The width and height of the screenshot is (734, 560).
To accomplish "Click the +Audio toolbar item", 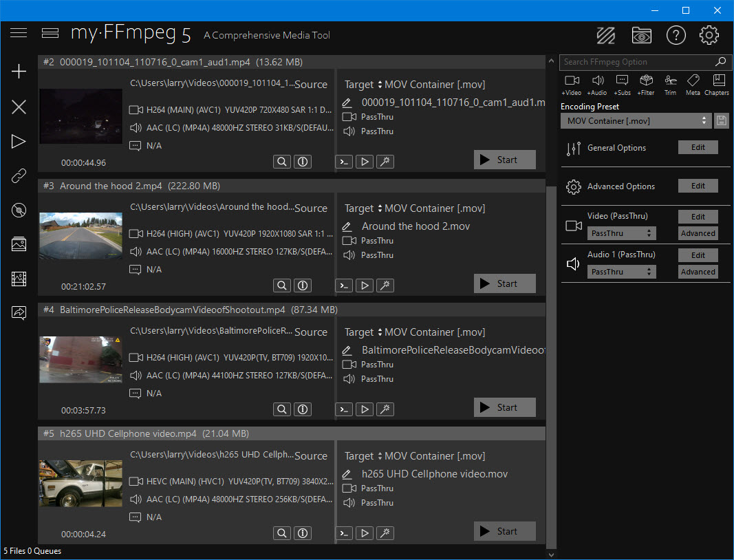I will pos(597,85).
